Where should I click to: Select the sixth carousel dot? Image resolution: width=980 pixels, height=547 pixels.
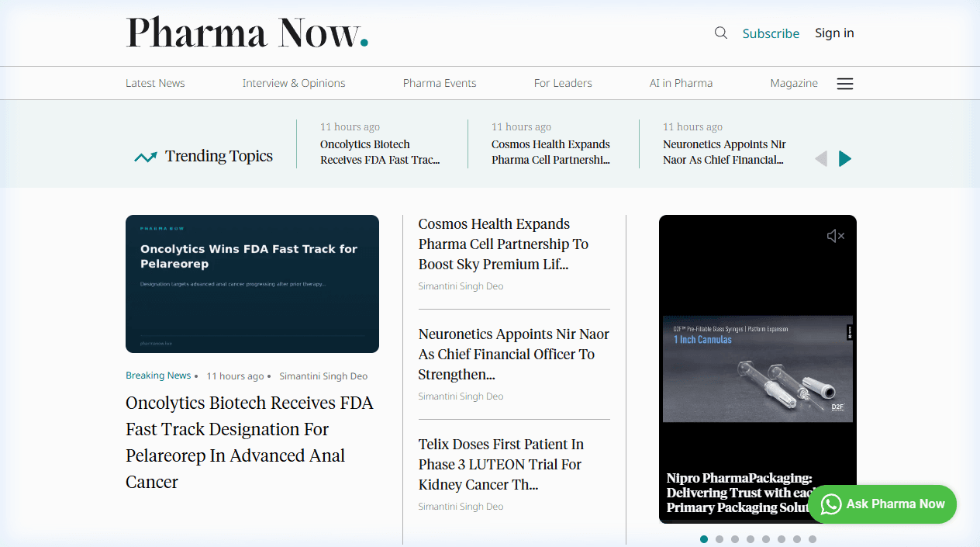click(782, 539)
